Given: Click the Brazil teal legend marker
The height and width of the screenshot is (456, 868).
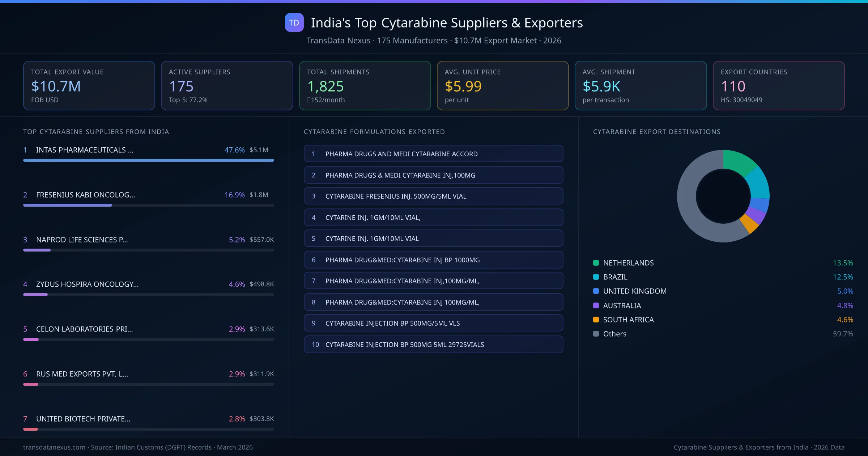Looking at the screenshot, I should 596,277.
